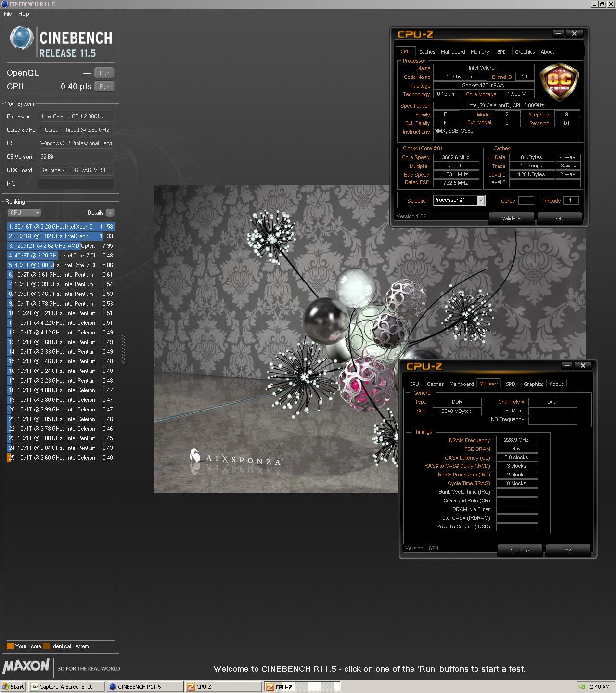Click the DRAM Frequency value 228.9 MHz
Screen dimensions: 616x693
tap(516, 440)
